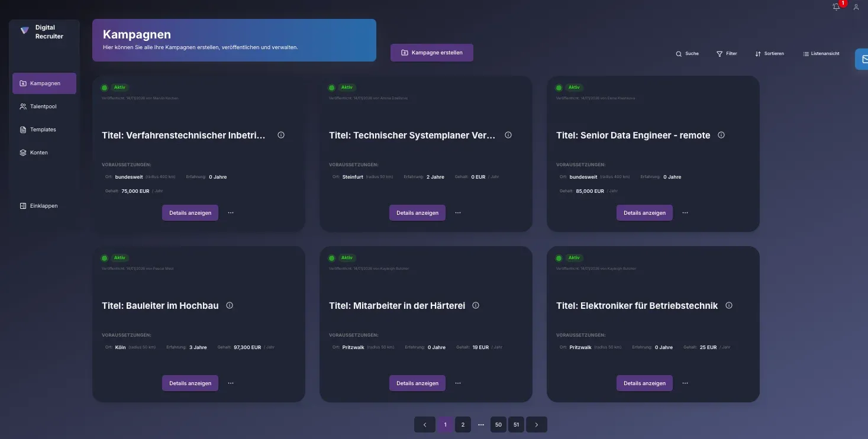Open the Filter funnel icon

point(719,53)
